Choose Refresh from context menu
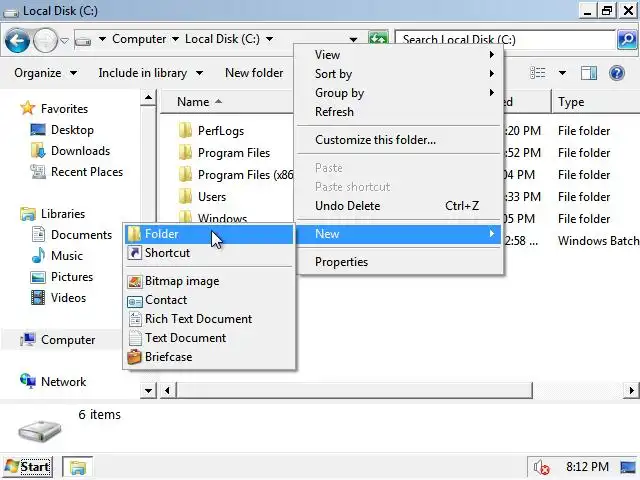The height and width of the screenshot is (480, 640). point(399,112)
